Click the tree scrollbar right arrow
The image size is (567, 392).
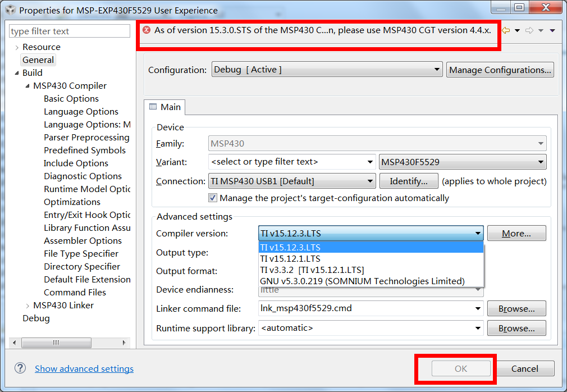click(x=124, y=343)
